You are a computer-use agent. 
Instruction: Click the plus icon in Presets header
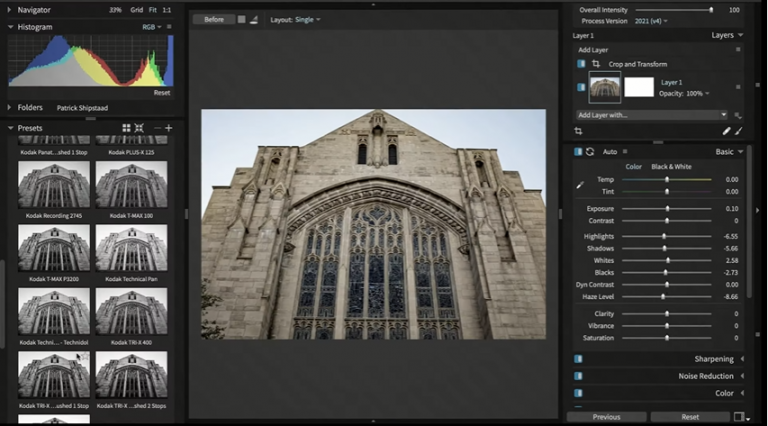(168, 128)
